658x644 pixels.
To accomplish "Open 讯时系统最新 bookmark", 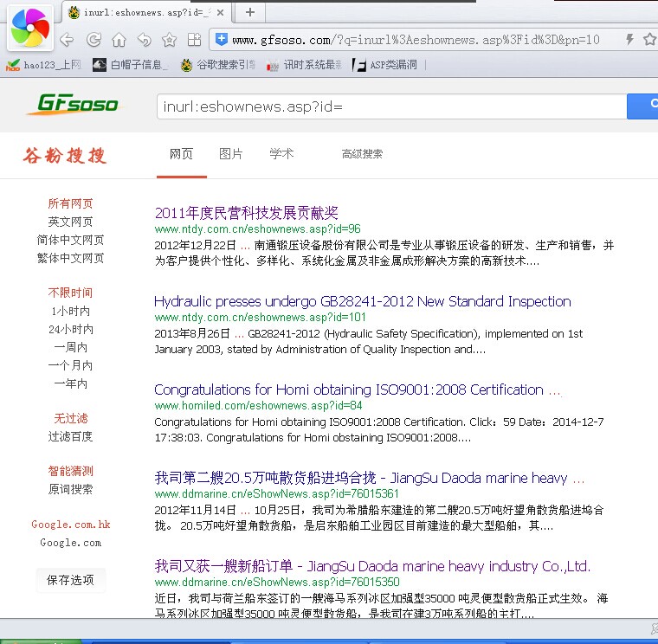I will (x=304, y=65).
